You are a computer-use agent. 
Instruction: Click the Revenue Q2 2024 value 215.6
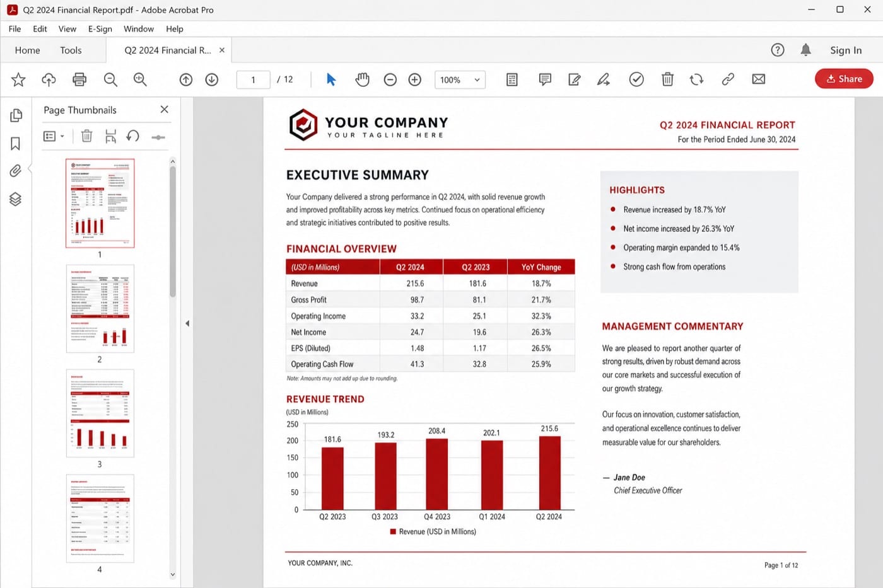point(415,284)
